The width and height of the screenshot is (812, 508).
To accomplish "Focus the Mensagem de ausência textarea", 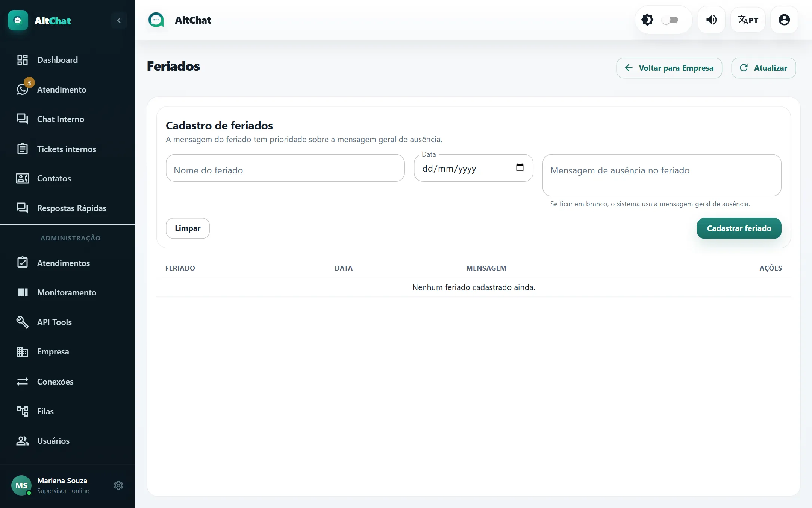I will 662,175.
